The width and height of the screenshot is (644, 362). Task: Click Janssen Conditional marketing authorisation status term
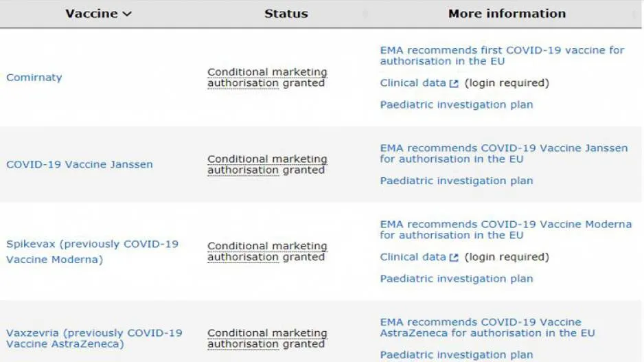pyautogui.click(x=267, y=164)
